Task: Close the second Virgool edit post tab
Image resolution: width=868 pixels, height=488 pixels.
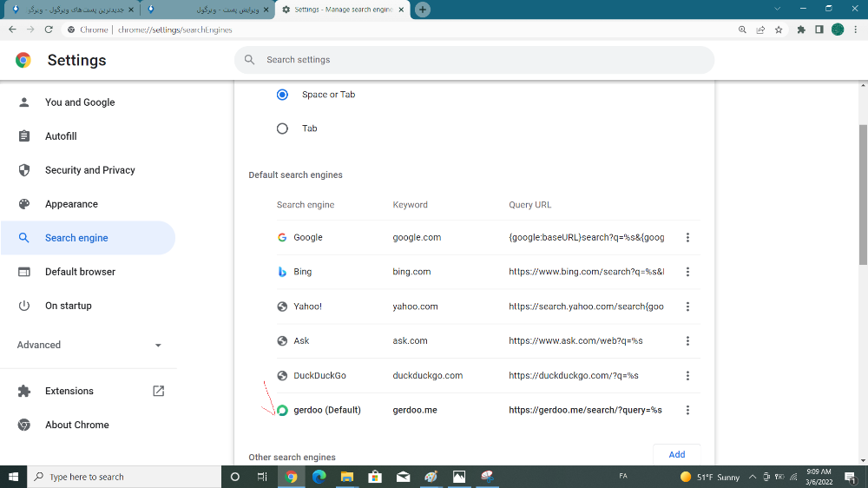Action: (x=266, y=10)
